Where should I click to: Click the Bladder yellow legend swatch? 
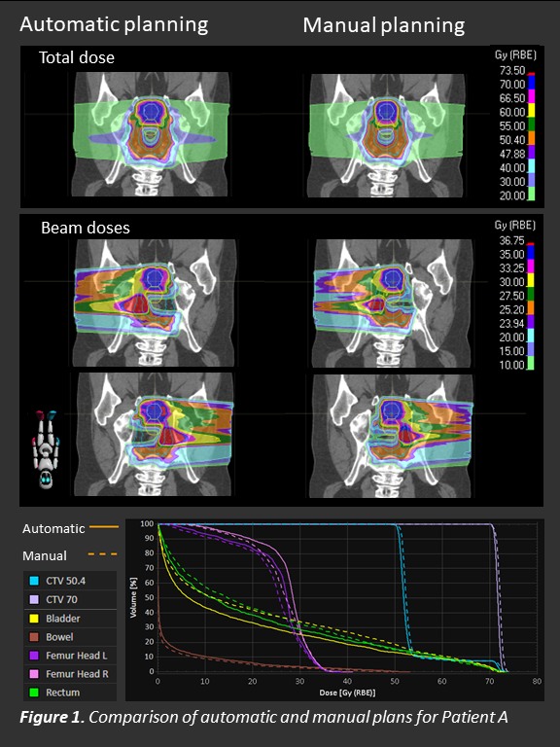[x=34, y=619]
